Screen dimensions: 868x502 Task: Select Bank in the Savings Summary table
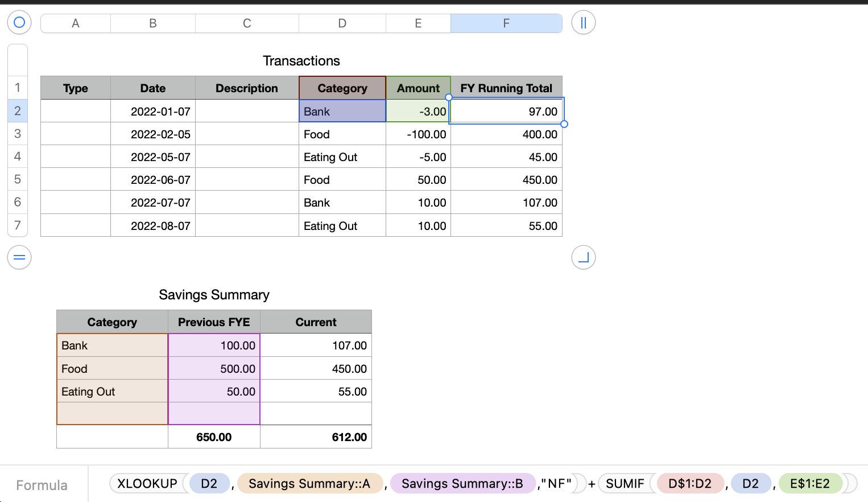(x=113, y=345)
